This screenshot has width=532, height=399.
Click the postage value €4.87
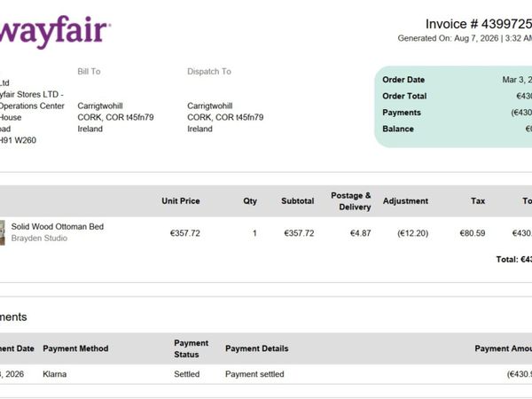(x=360, y=233)
